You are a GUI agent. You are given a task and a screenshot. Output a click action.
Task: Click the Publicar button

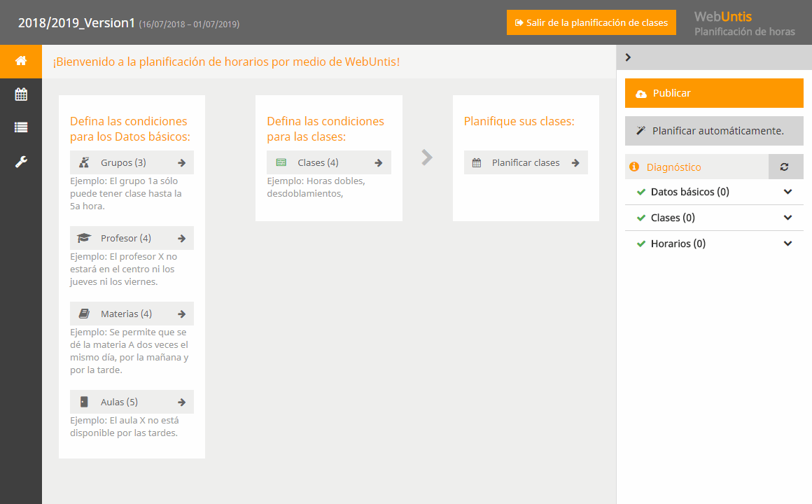tap(713, 93)
